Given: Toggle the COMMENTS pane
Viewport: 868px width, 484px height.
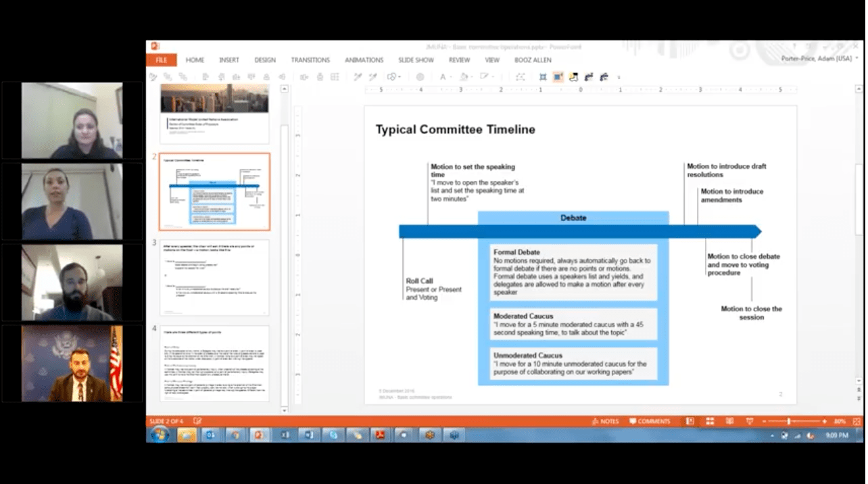Looking at the screenshot, I should pos(650,421).
